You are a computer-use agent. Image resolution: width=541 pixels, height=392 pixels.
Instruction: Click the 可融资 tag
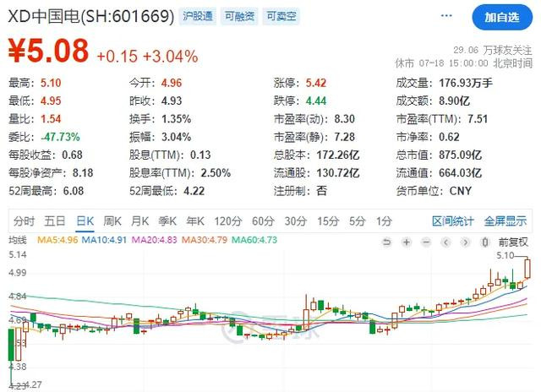[240, 16]
